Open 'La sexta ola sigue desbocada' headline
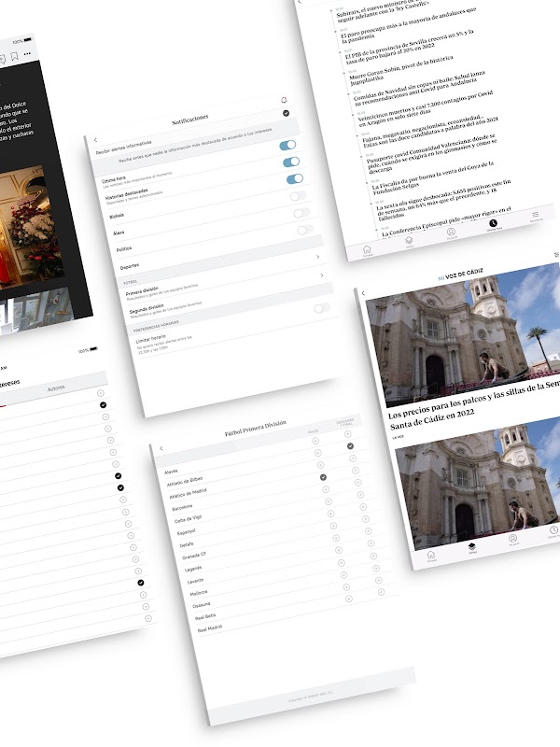Viewport: 560px width, 747px height. pyautogui.click(x=444, y=202)
